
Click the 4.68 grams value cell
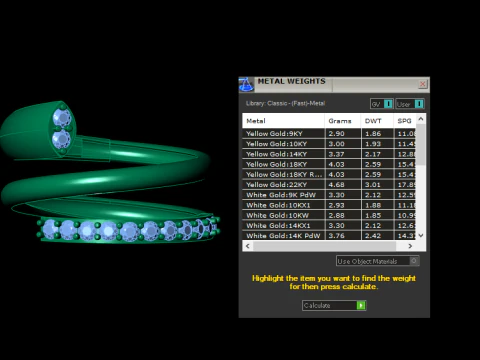342,185
